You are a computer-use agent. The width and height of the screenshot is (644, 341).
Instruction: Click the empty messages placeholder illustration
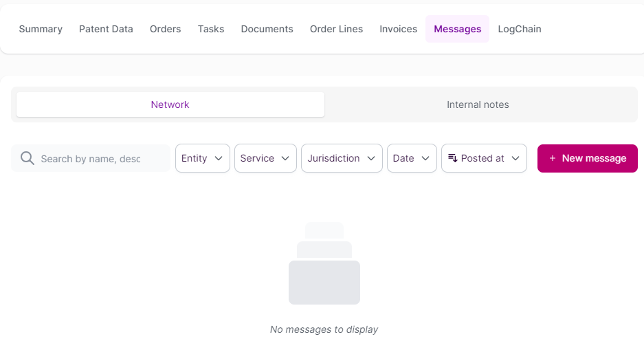(x=324, y=263)
